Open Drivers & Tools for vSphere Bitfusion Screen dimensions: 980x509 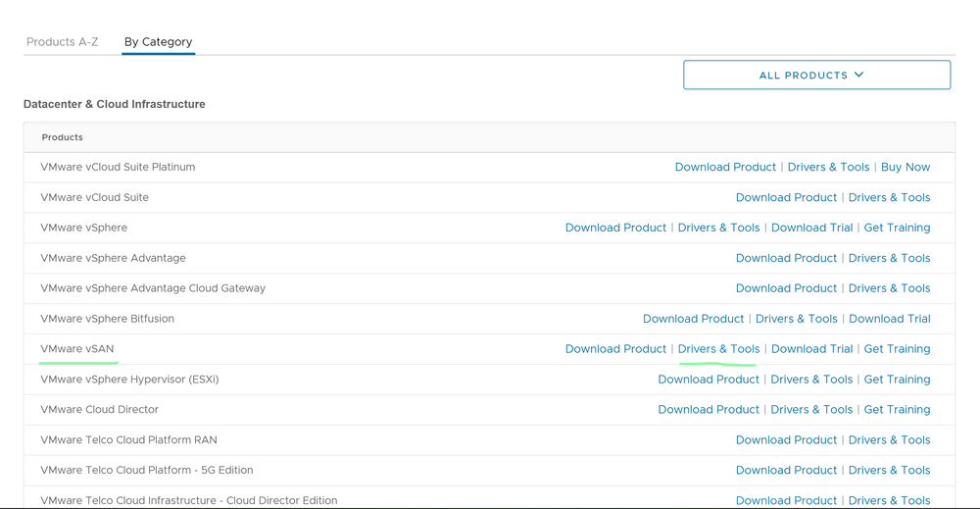click(796, 319)
